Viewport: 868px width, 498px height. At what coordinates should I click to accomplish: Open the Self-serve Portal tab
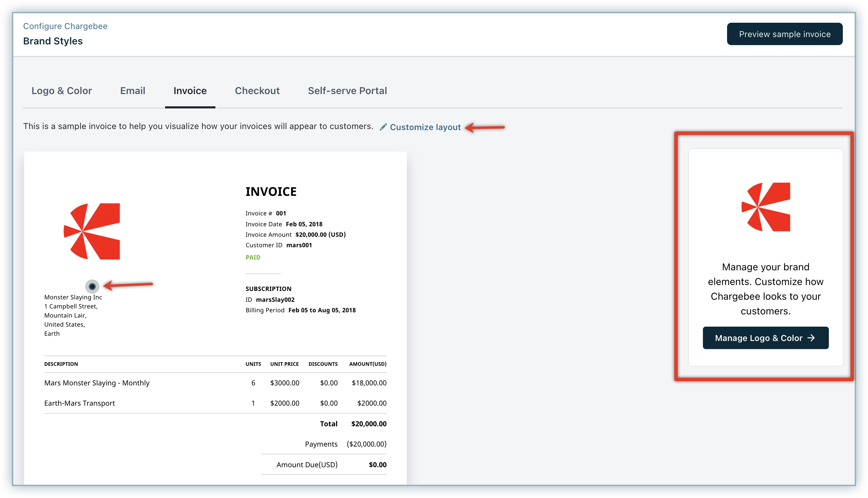(x=347, y=91)
